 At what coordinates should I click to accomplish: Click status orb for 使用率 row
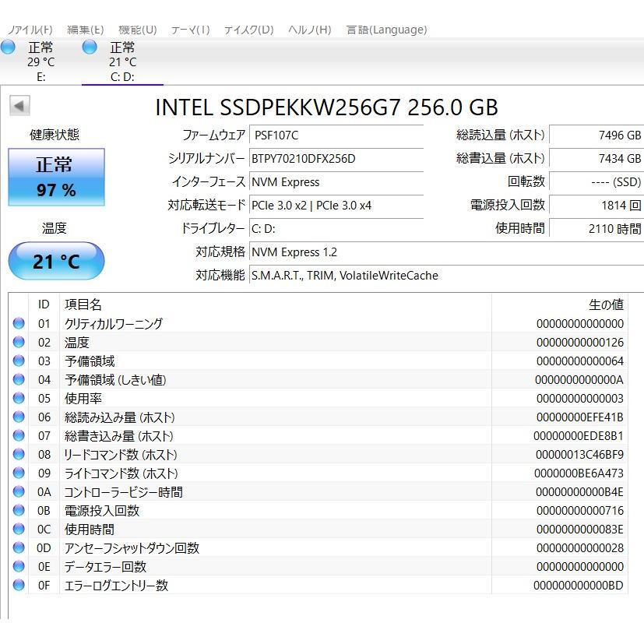(x=19, y=398)
